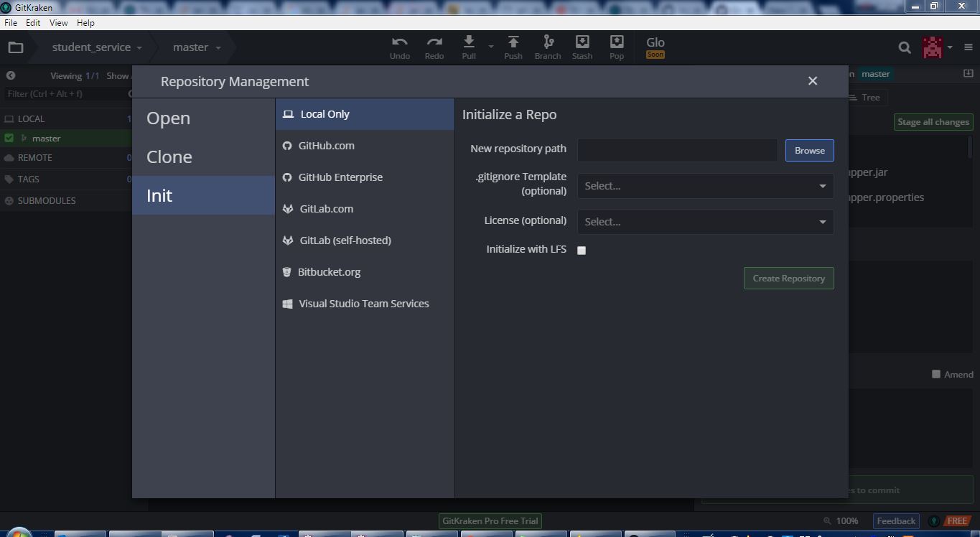Click the Stash icon
The image size is (980, 537).
click(582, 45)
